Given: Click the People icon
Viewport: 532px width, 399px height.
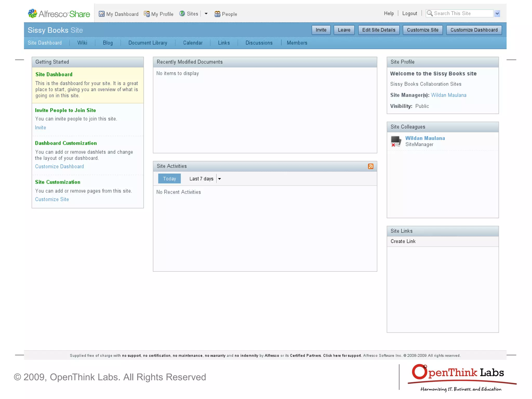Looking at the screenshot, I should pos(217,14).
